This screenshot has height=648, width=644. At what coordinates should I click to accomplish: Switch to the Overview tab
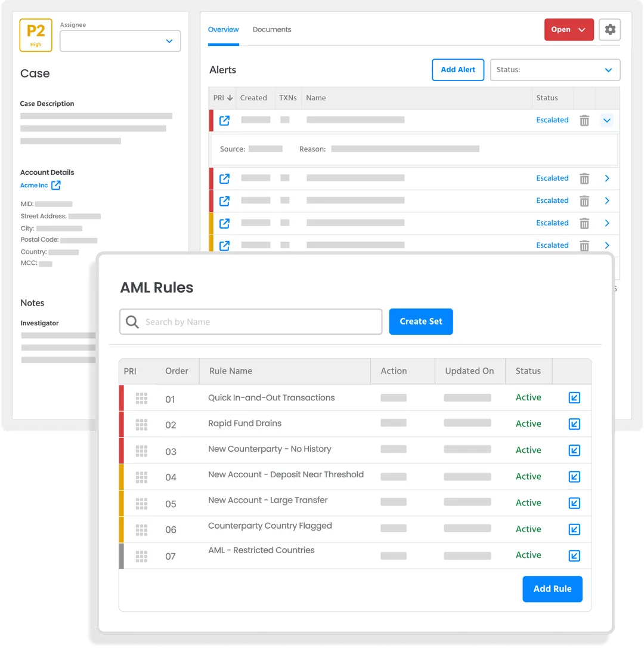click(223, 29)
